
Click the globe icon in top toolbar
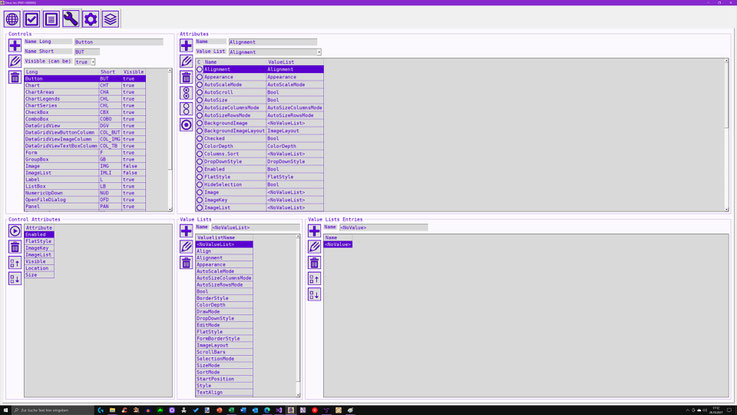(x=12, y=19)
